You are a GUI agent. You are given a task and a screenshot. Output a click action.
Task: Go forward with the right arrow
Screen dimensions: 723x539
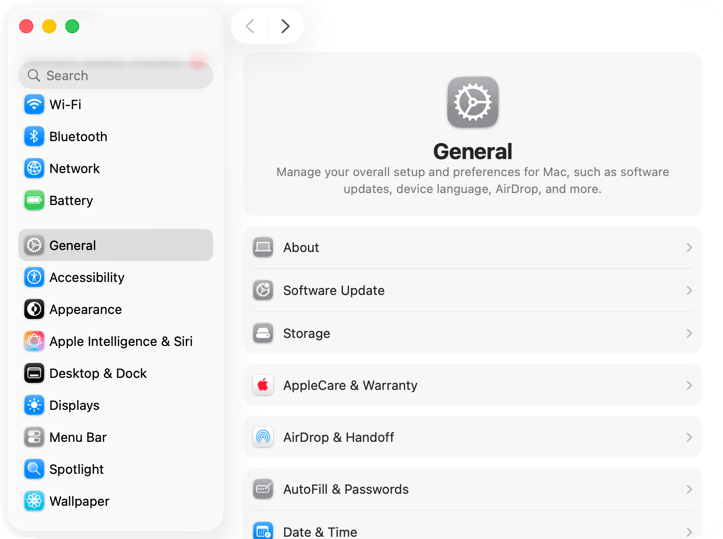coord(285,26)
